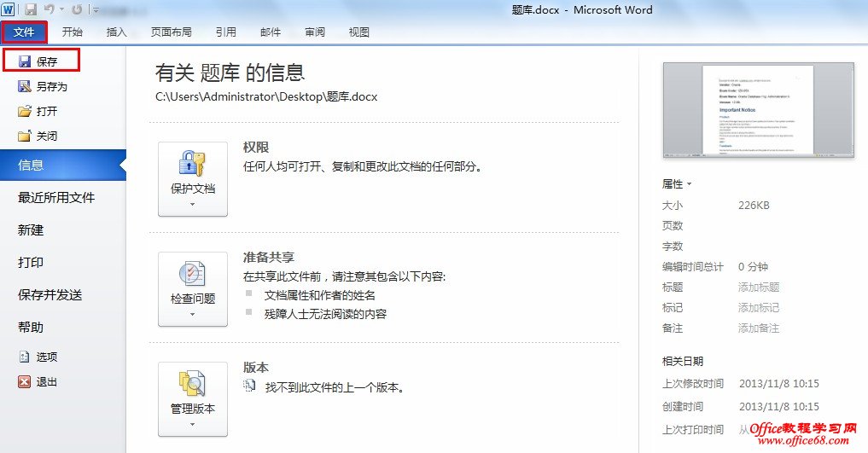Image resolution: width=868 pixels, height=453 pixels.
Task: Go to the 新建 section
Action: pos(31,230)
